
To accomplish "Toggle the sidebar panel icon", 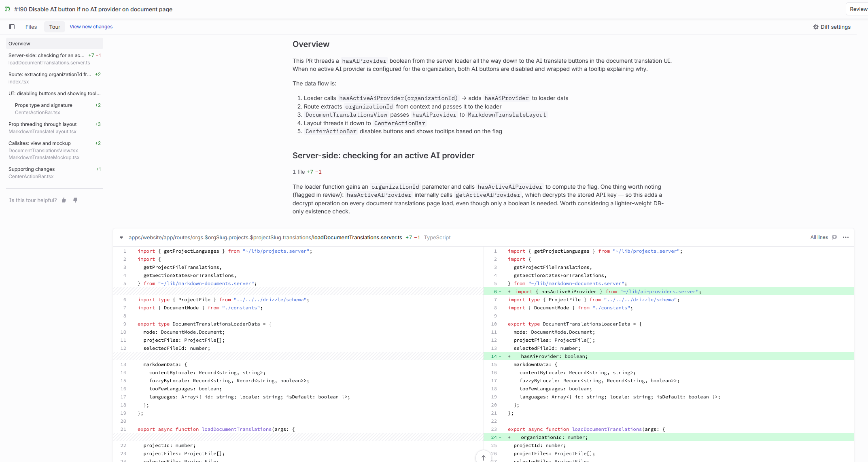I will pos(12,27).
